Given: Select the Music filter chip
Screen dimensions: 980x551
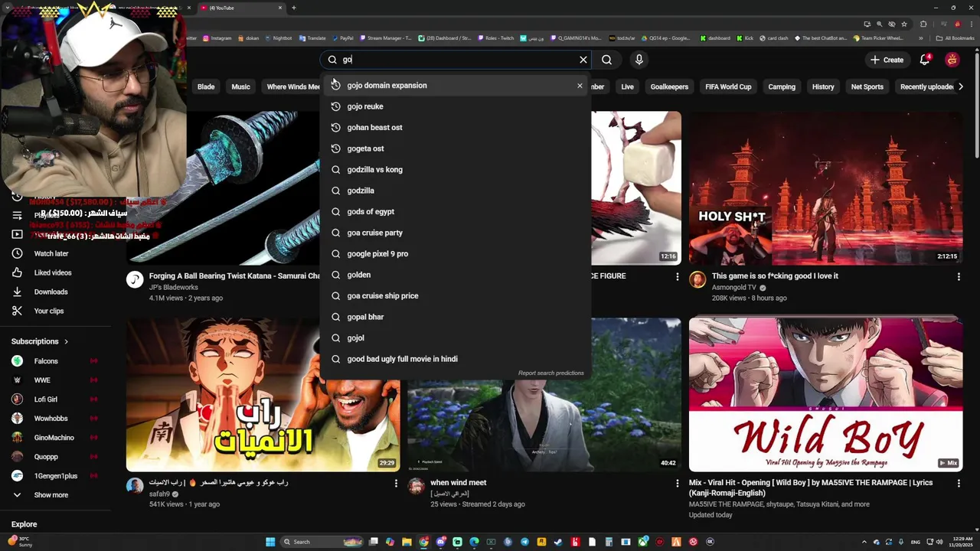Looking at the screenshot, I should 240,86.
